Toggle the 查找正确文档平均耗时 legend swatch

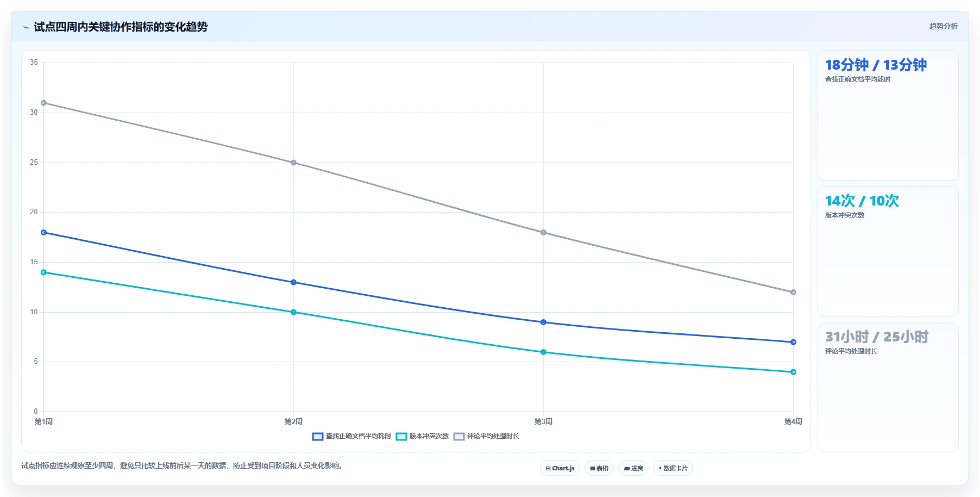[318, 437]
